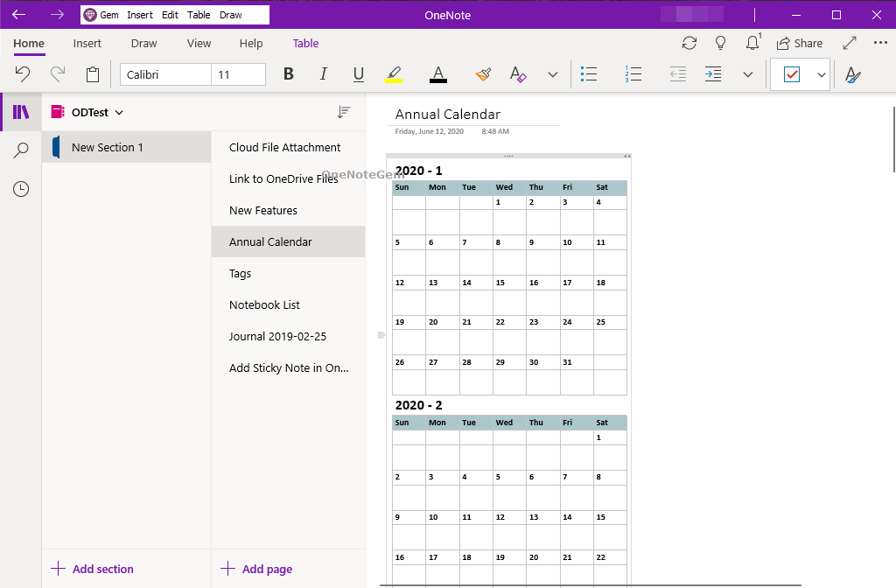Open the Notebook List page

(289, 304)
